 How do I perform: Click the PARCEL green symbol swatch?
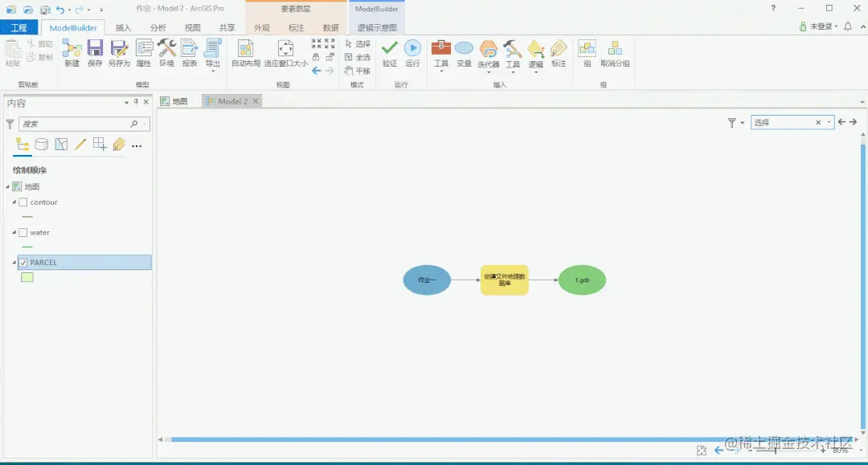tap(27, 278)
